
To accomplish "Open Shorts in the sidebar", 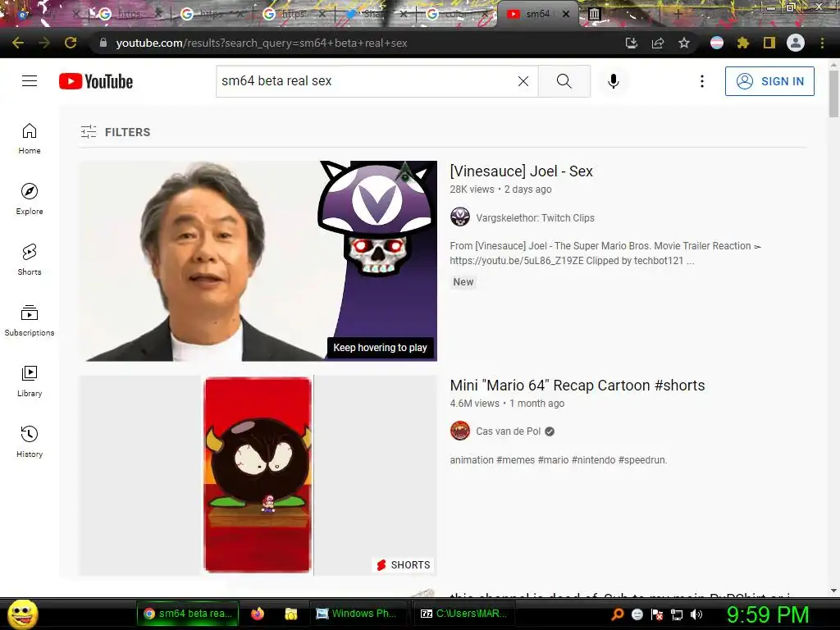I will pyautogui.click(x=30, y=260).
